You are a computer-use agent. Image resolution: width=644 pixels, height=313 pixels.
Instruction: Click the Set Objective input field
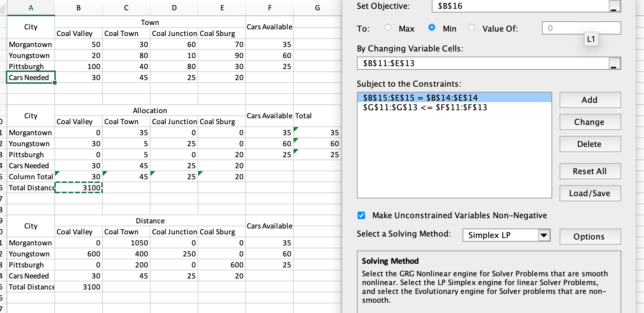pos(520,6)
